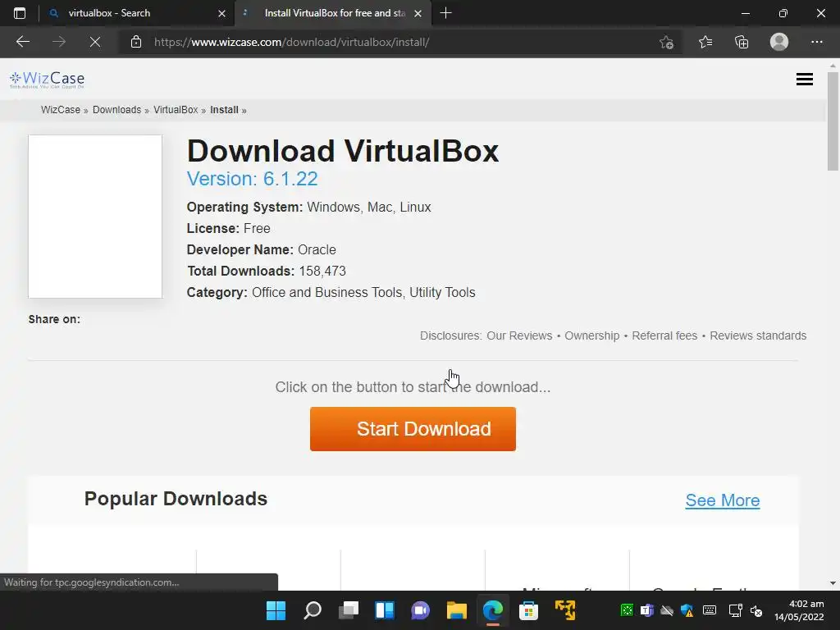Open the Referral fees disclosure link
The height and width of the screenshot is (630, 840).
click(x=664, y=336)
